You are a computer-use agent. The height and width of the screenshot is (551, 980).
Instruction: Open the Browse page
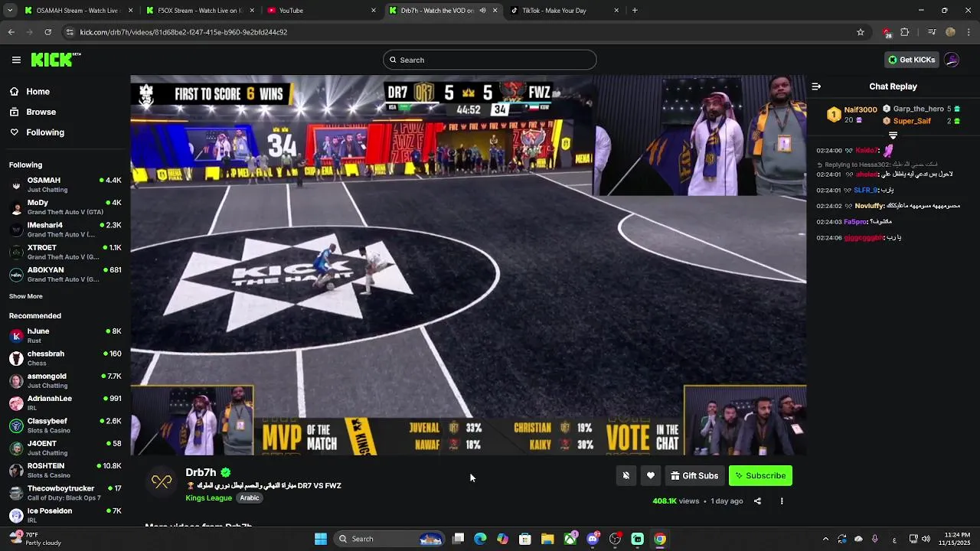pyautogui.click(x=41, y=112)
